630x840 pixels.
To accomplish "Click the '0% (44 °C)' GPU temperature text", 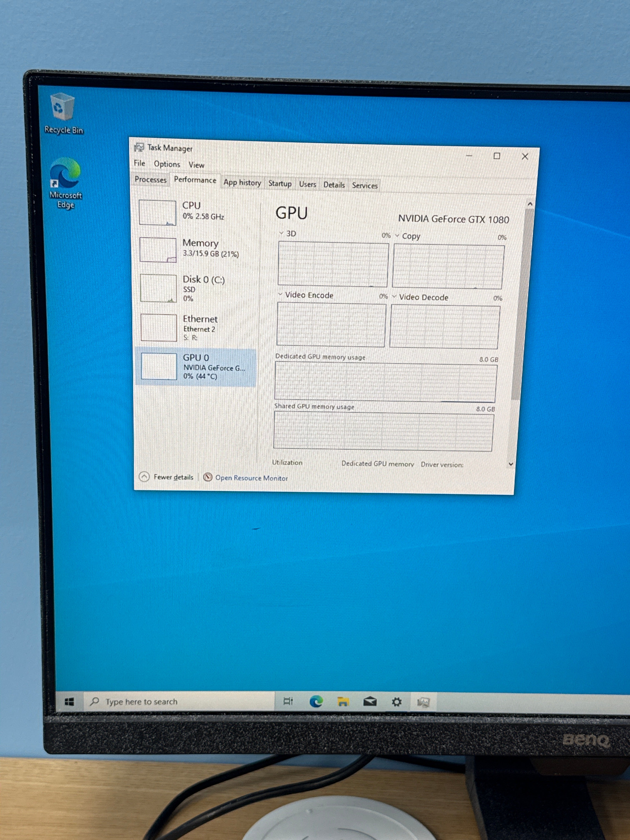I will (x=200, y=376).
